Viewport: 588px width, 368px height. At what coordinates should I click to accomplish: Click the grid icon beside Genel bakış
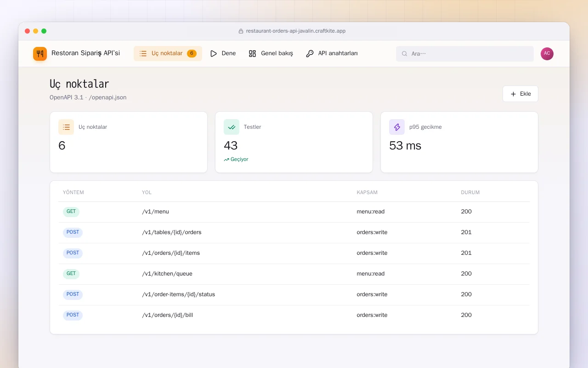[x=252, y=53]
